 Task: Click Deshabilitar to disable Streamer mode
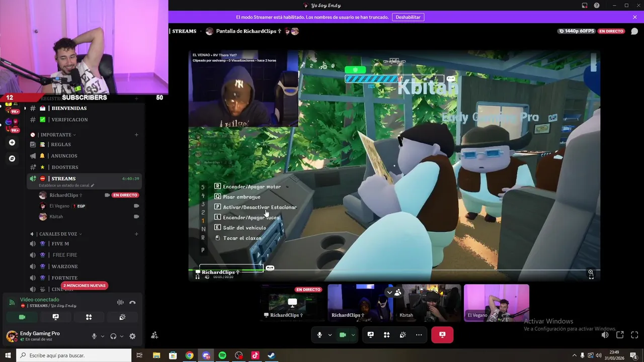click(x=408, y=17)
